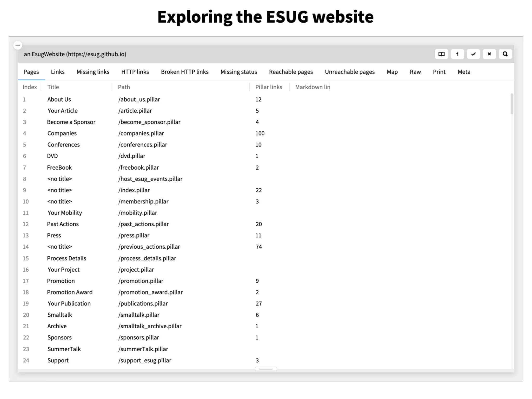Select the /index.pillar row

point(134,190)
